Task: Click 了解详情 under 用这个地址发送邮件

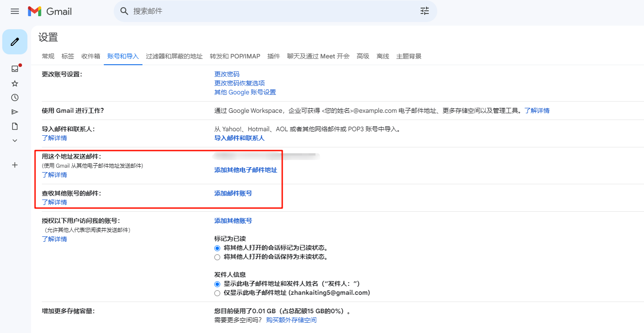Action: pyautogui.click(x=54, y=175)
